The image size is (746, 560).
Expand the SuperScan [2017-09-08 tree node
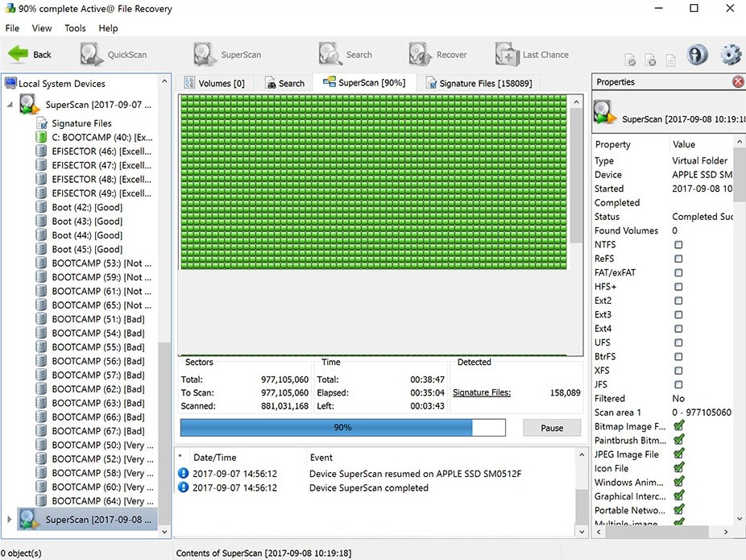pos(9,519)
